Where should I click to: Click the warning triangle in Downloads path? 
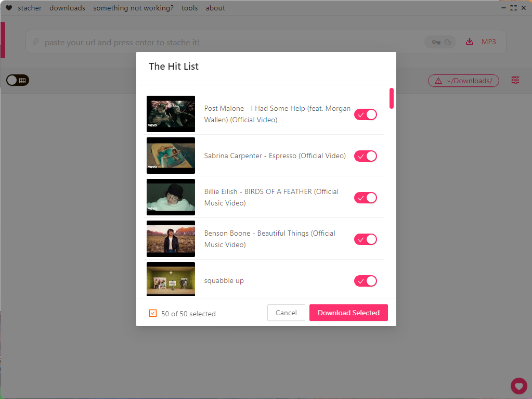(x=438, y=81)
